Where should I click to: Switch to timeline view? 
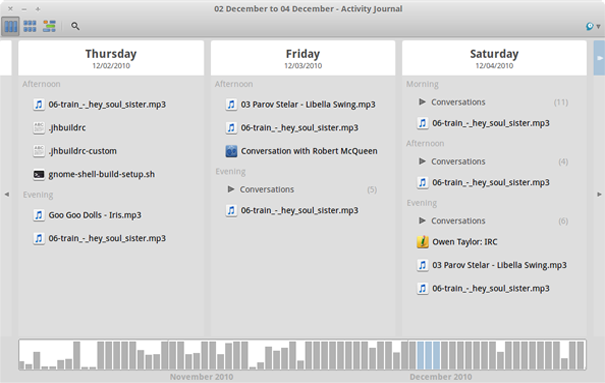(49, 26)
